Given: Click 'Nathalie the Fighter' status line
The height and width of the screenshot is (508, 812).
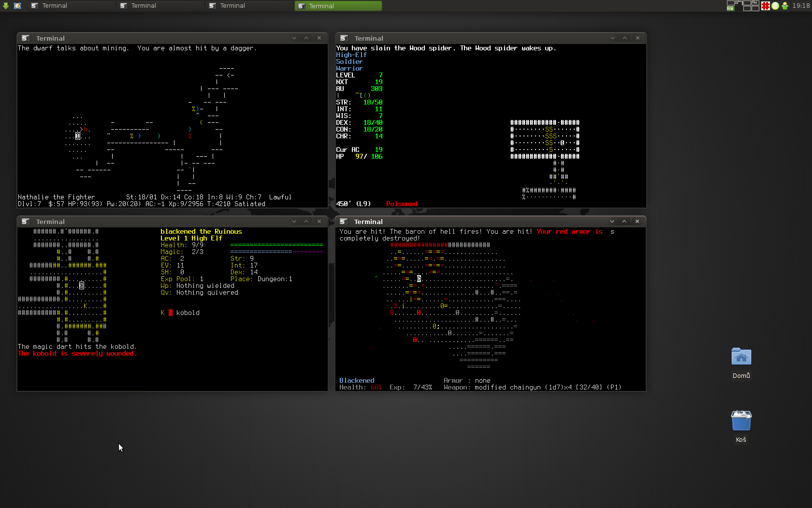Looking at the screenshot, I should [x=57, y=197].
